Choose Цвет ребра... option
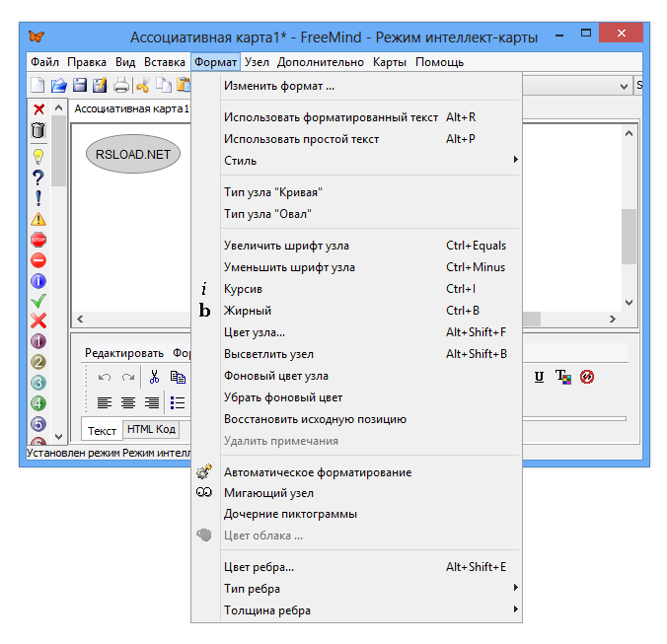 pyautogui.click(x=356, y=567)
